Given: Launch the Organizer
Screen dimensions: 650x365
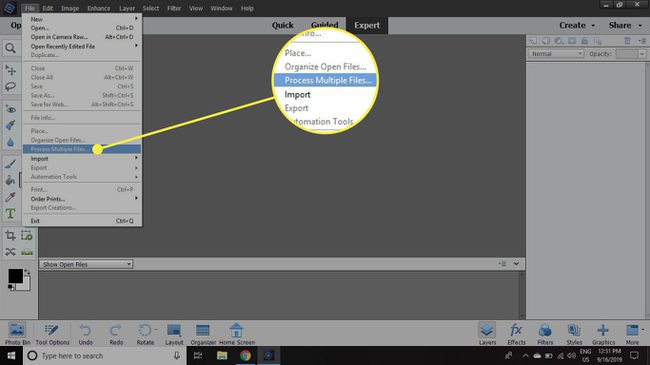Looking at the screenshot, I should 203,334.
